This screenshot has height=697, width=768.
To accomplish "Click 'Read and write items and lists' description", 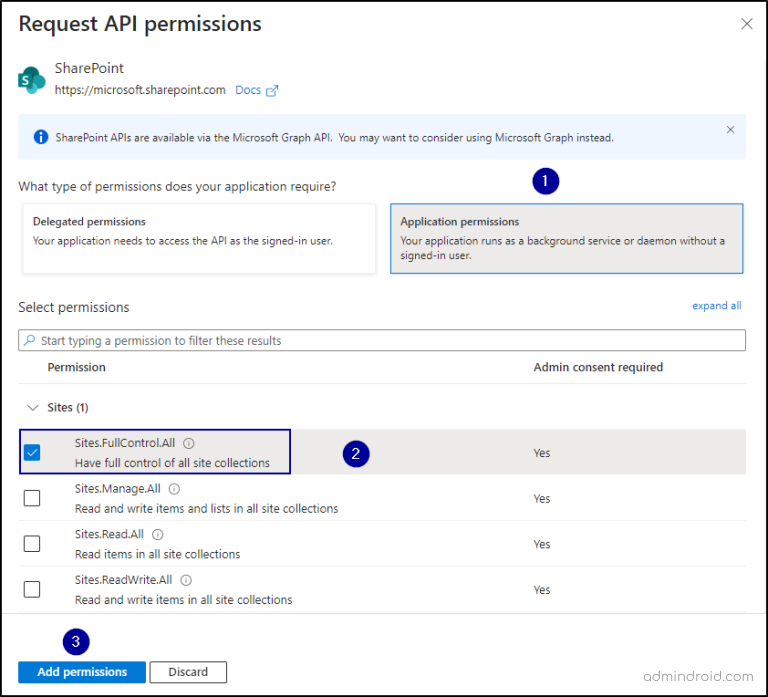I will tap(206, 508).
